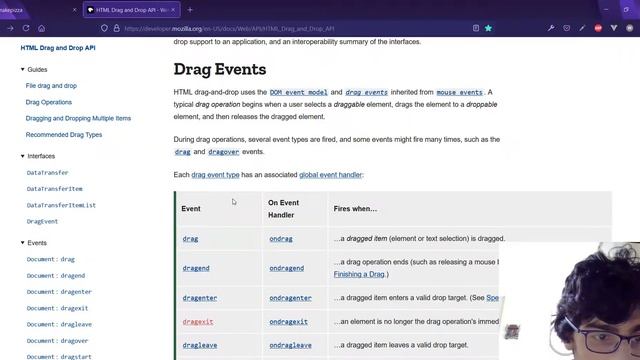Open Drag Operations guide
Image resolution: width=640 pixels, height=360 pixels.
click(49, 102)
